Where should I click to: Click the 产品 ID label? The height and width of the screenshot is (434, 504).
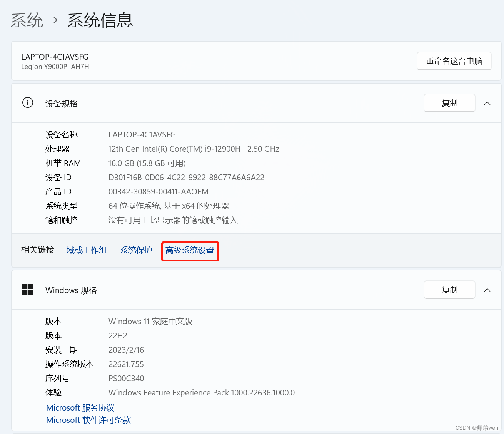click(58, 192)
